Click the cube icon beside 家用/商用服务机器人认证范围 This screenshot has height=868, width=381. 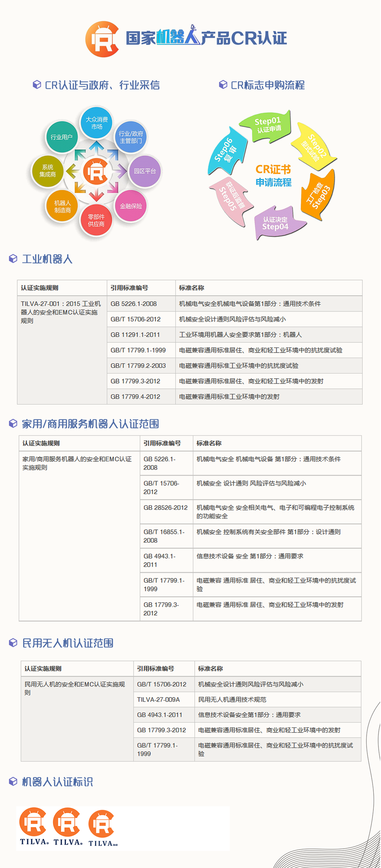[13, 423]
